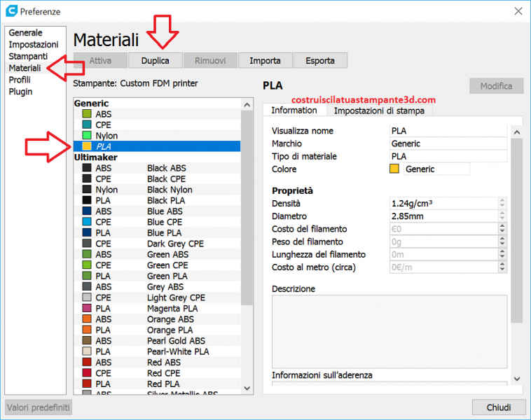Select Materiali in the sidebar
Viewport: 531px width, 420px height.
click(25, 68)
